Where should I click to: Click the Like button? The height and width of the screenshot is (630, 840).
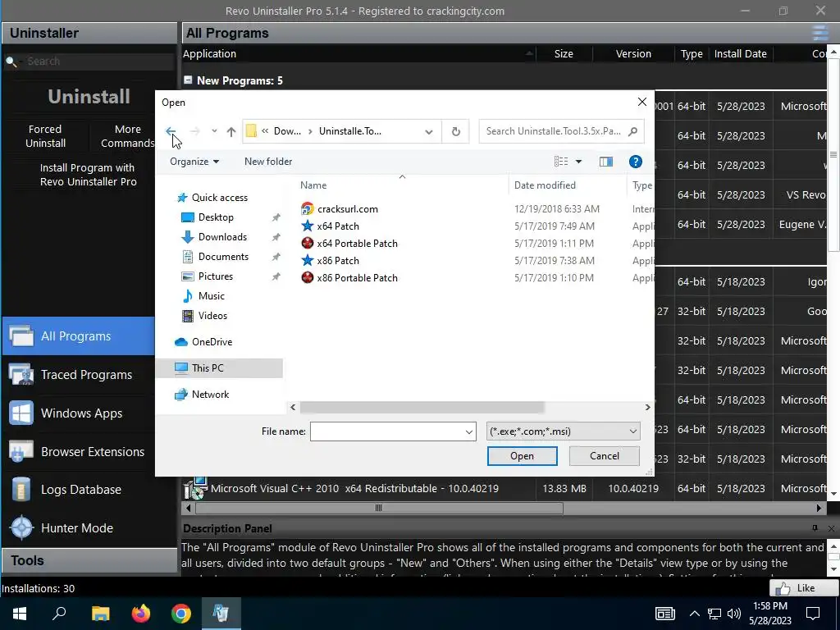click(x=804, y=587)
